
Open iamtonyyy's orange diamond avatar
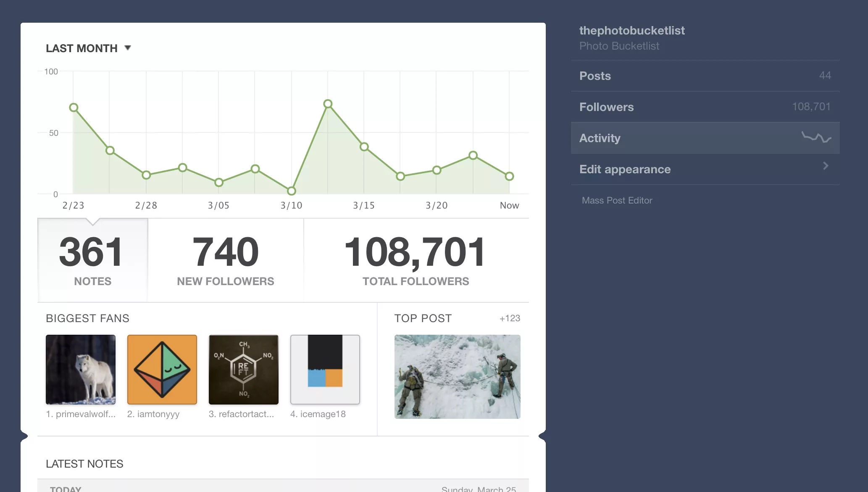point(162,370)
